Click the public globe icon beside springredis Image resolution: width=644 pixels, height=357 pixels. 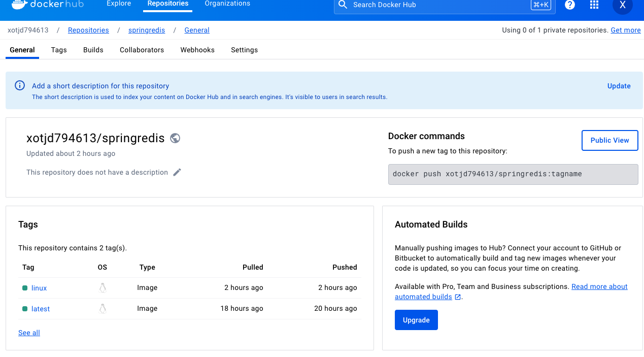(x=175, y=138)
